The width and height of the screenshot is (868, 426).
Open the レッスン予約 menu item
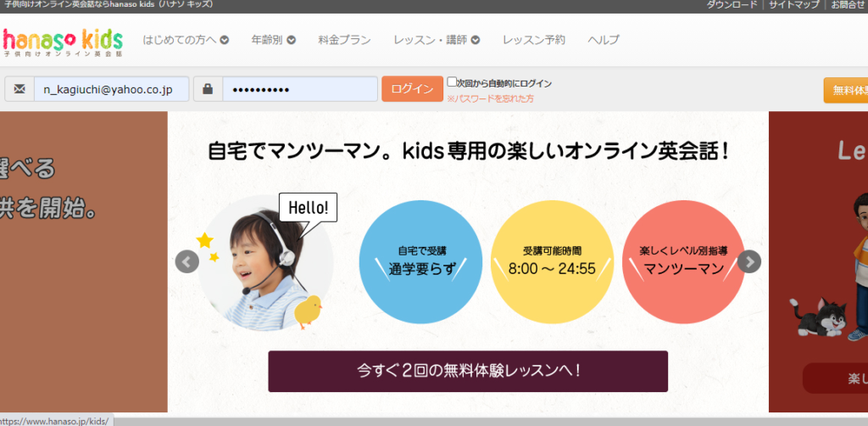click(533, 40)
